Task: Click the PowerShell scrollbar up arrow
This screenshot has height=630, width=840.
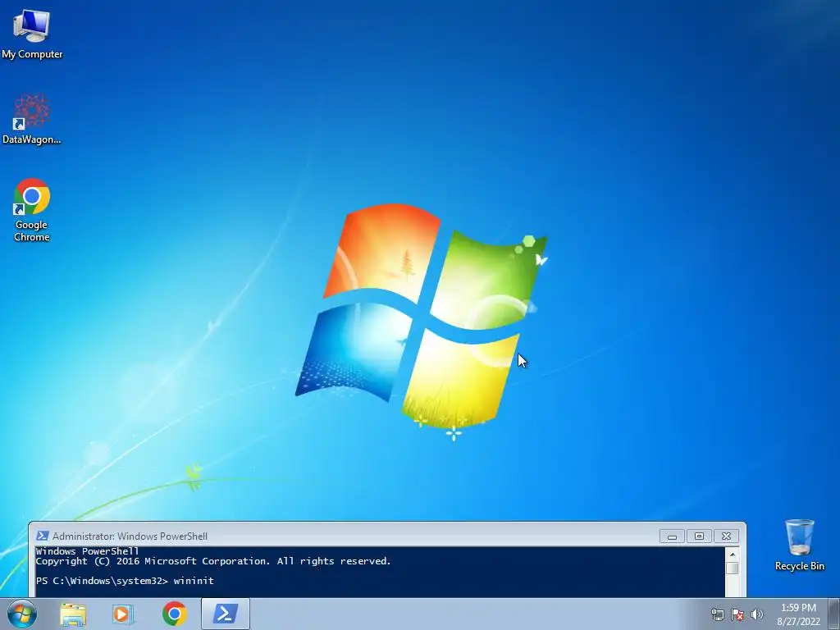Action: coord(733,554)
